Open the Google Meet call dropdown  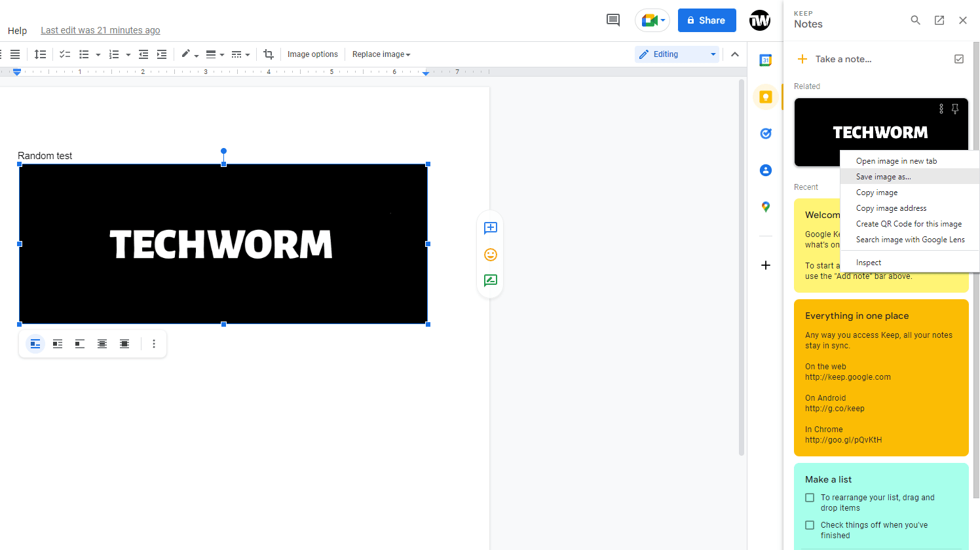point(652,20)
